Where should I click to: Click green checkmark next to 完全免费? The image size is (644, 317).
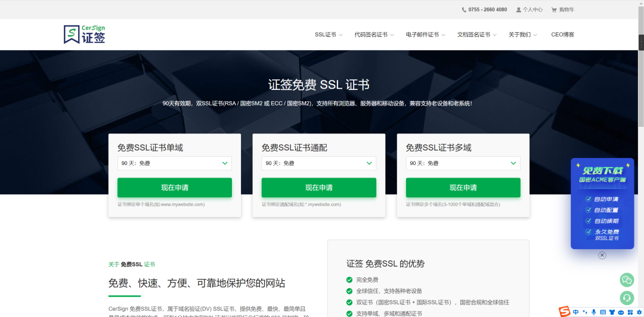[349, 279]
